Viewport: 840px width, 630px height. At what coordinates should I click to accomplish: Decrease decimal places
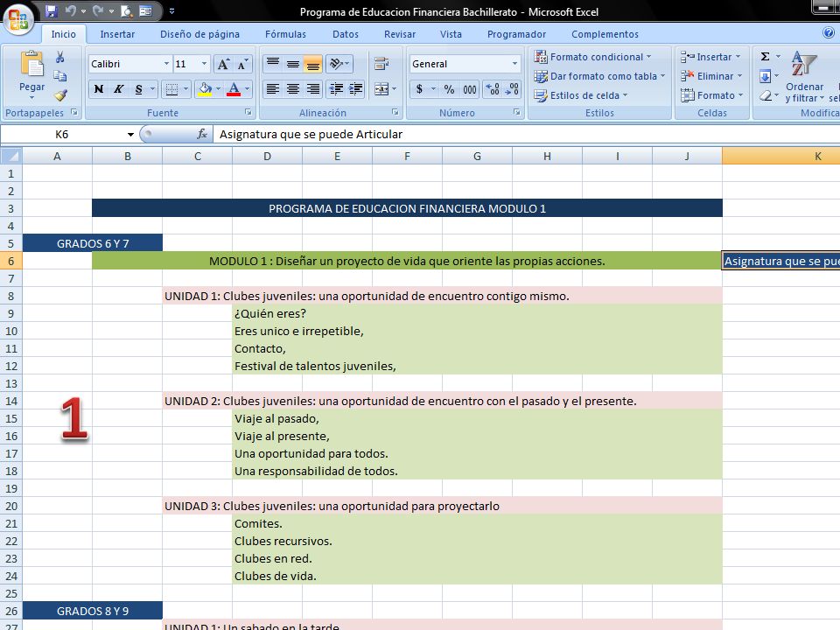tap(512, 89)
